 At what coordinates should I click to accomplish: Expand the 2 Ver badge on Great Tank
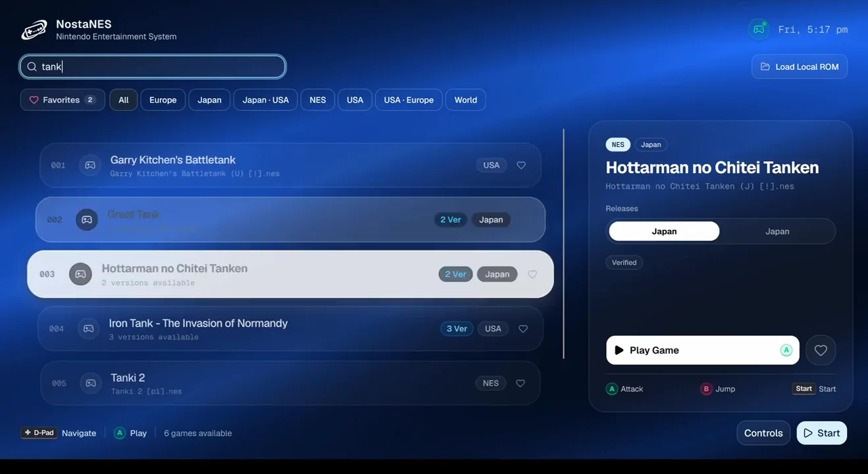451,220
